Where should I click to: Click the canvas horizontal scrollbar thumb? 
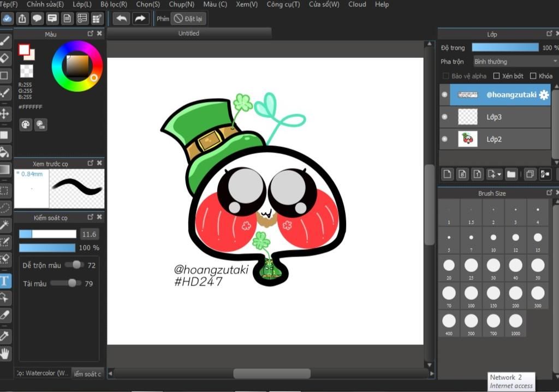coord(272,373)
